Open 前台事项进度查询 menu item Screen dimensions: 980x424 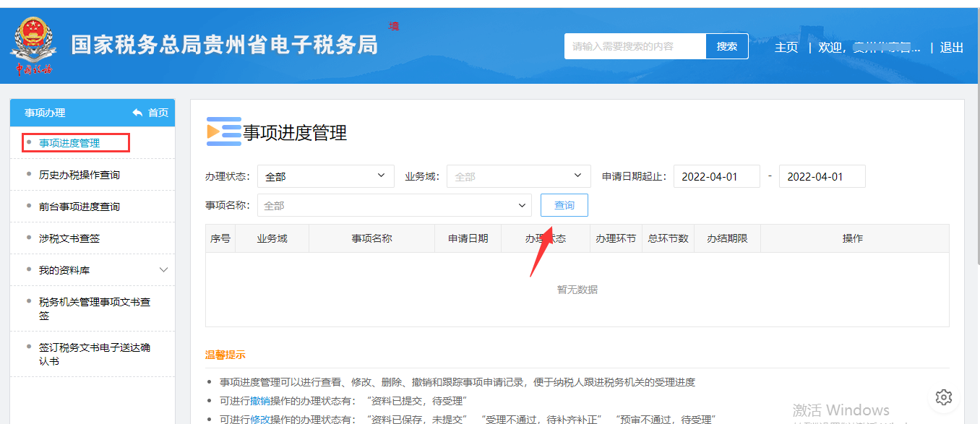coord(79,207)
